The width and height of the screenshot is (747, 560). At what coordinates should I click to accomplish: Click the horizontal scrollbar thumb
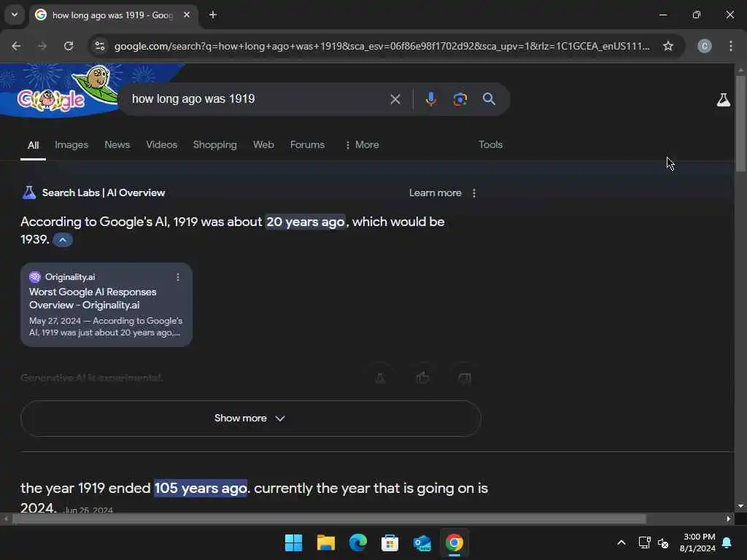pos(329,518)
